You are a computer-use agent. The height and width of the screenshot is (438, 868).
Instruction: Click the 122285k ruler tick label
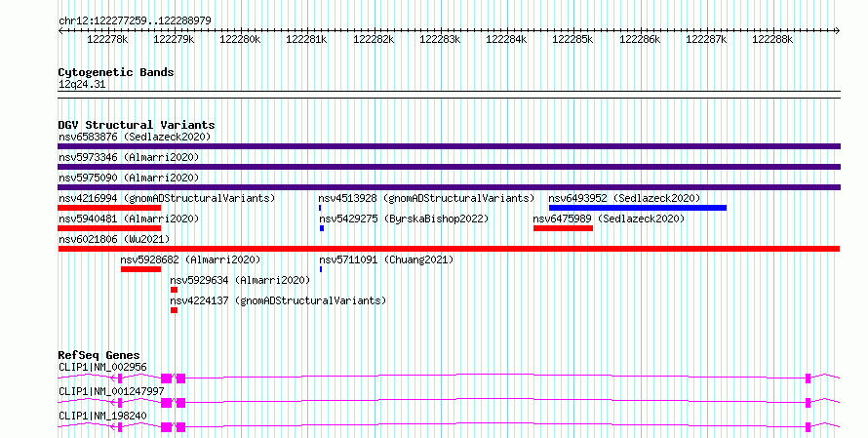click(572, 39)
